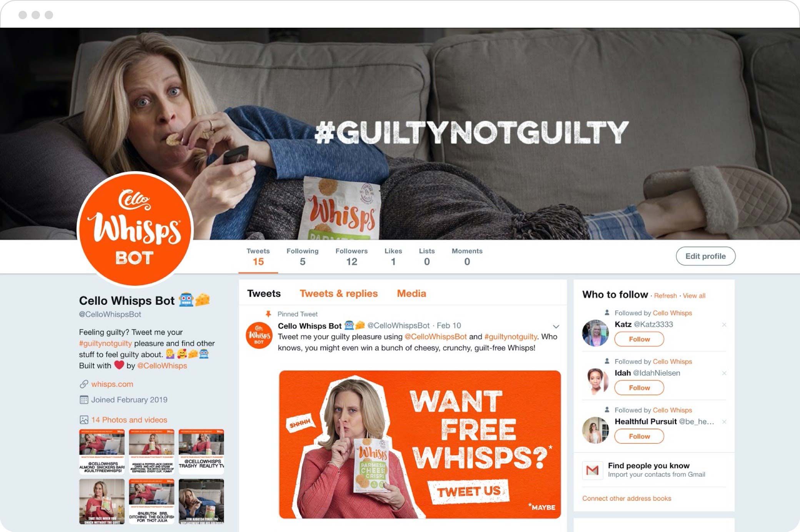The height and width of the screenshot is (532, 800).
Task: Click the small avatar on pinned tweet
Action: click(x=259, y=336)
